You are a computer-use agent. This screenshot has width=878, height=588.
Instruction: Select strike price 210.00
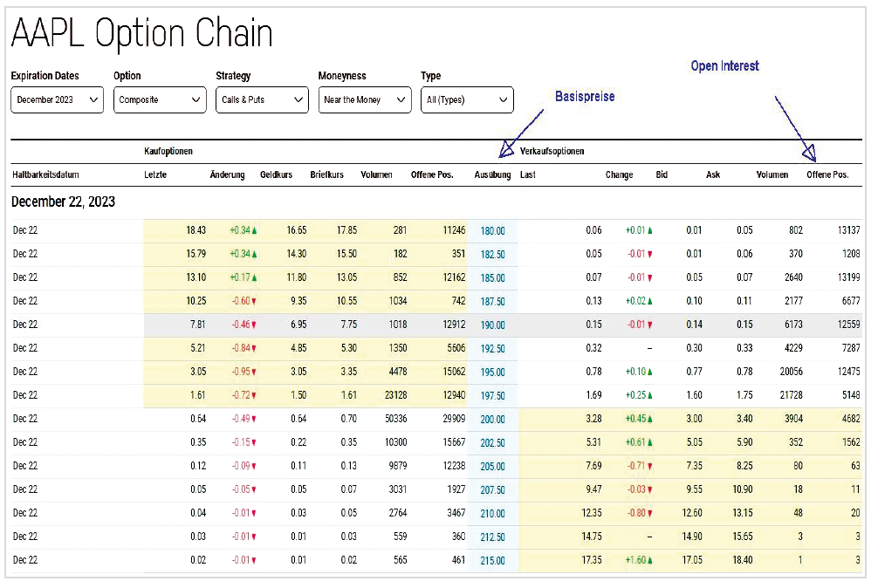[492, 512]
